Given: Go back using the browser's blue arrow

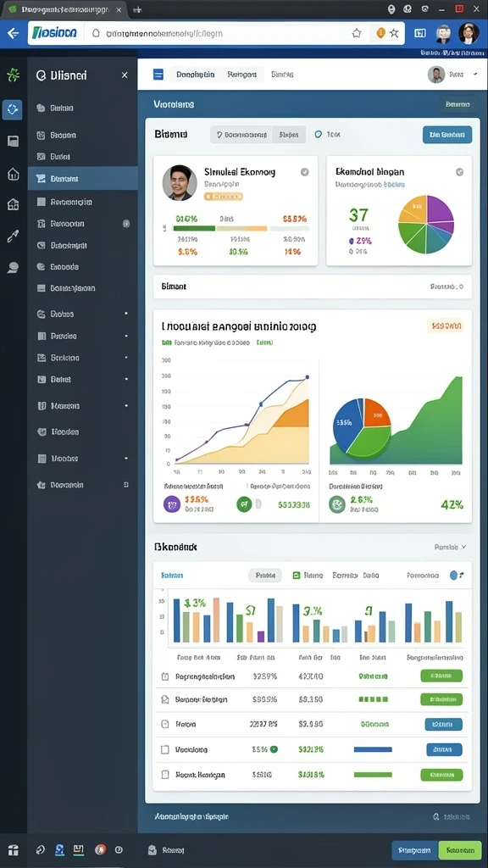Looking at the screenshot, I should pos(12,33).
